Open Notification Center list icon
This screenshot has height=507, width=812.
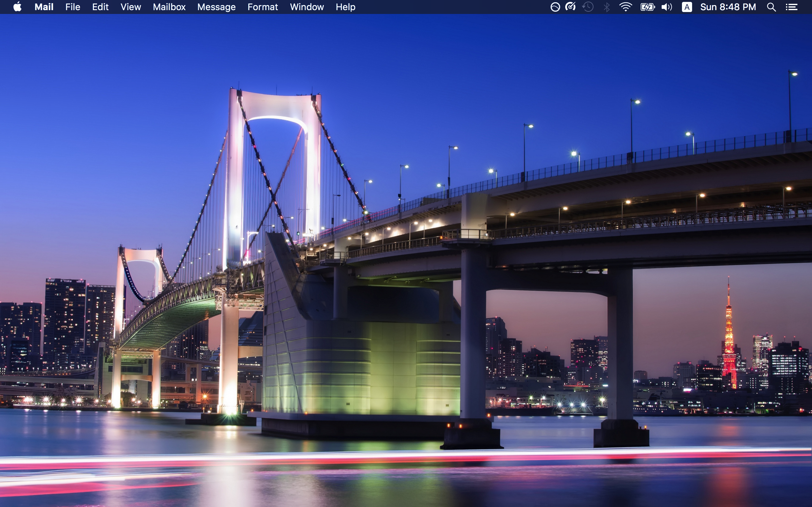click(792, 7)
